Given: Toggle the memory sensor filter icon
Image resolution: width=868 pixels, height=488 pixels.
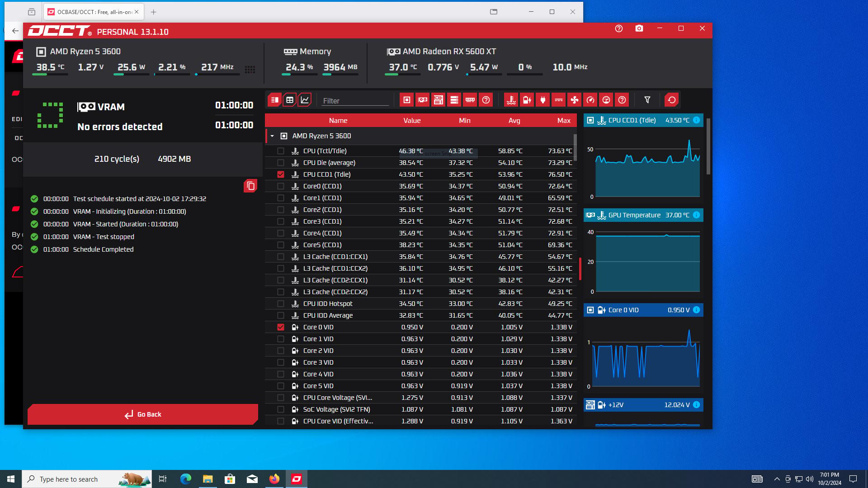Looking at the screenshot, I should 470,100.
